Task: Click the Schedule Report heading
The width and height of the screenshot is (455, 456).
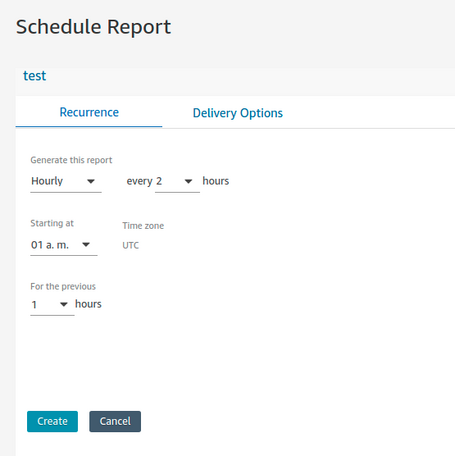Action: pyautogui.click(x=93, y=27)
